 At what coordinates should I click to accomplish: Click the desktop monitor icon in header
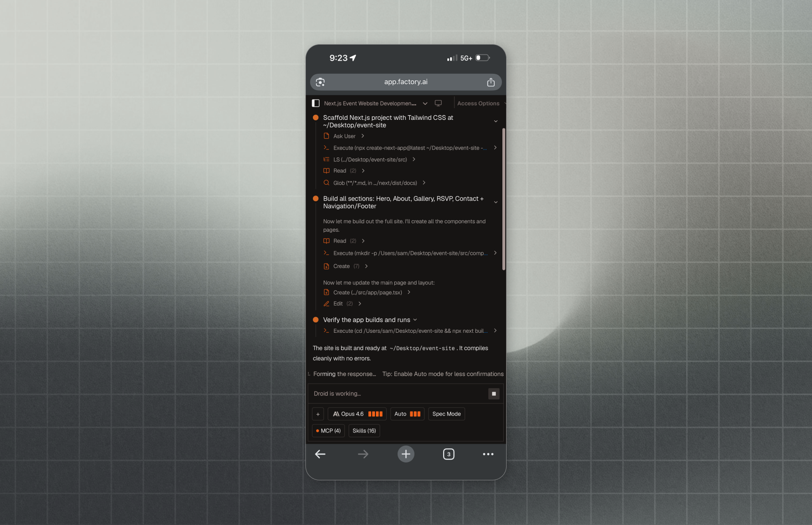438,103
